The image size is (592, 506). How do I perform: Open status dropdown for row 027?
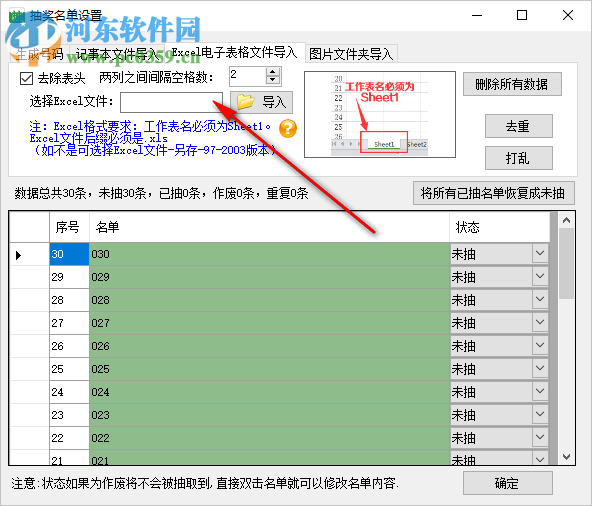tap(540, 323)
